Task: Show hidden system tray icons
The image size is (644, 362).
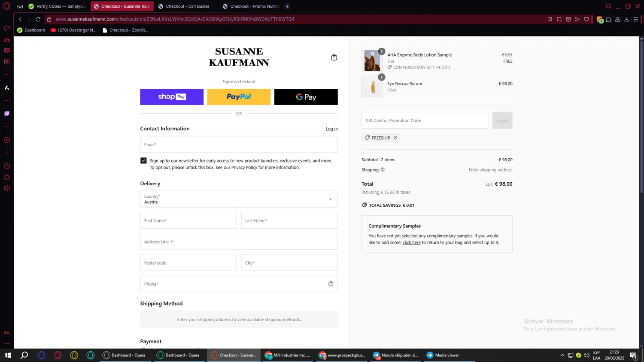Action: click(562, 355)
